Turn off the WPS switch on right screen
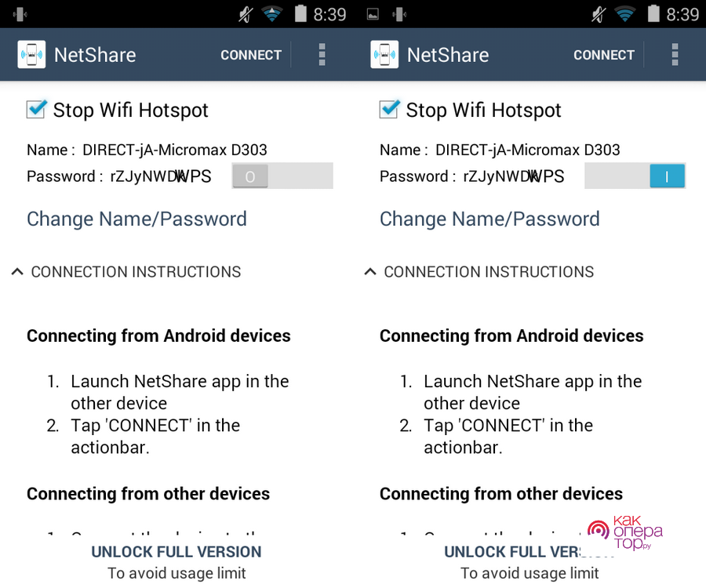Image resolution: width=706 pixels, height=588 pixels. pyautogui.click(x=635, y=176)
